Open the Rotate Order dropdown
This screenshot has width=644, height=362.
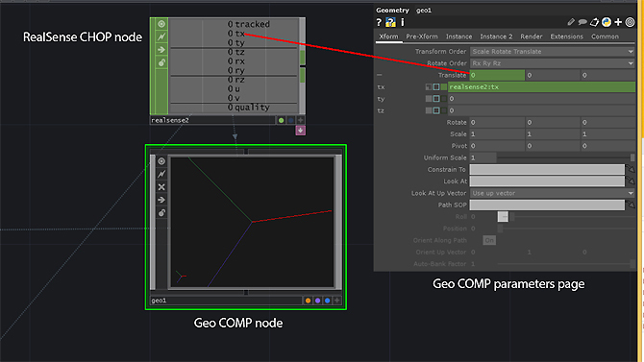click(x=552, y=63)
